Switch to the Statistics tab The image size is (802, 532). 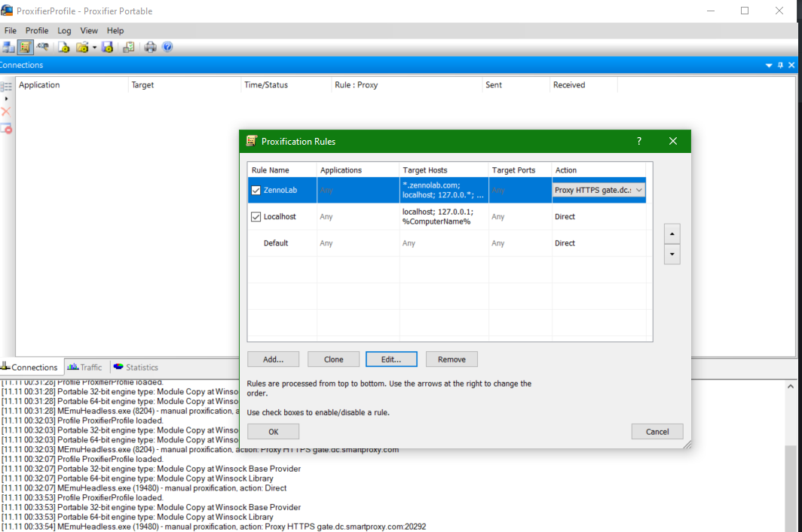pyautogui.click(x=136, y=367)
